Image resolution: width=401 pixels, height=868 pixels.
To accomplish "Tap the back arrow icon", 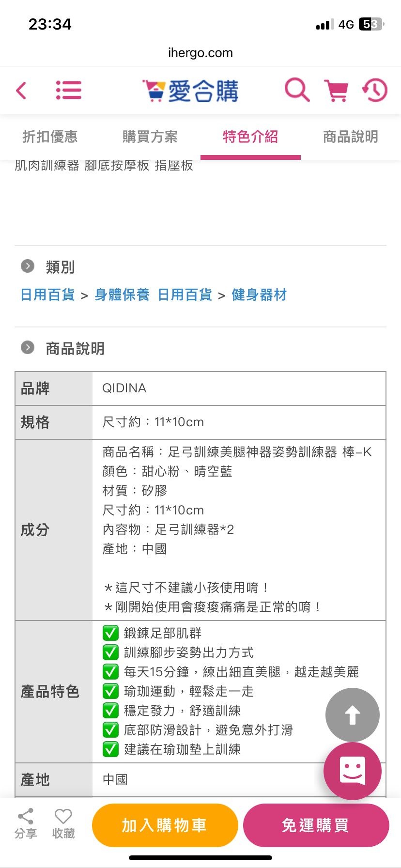I will tap(21, 91).
